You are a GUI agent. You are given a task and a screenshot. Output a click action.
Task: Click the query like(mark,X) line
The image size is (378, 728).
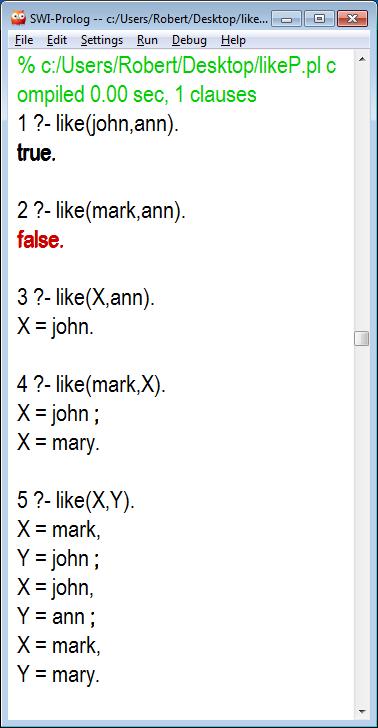pyautogui.click(x=91, y=385)
